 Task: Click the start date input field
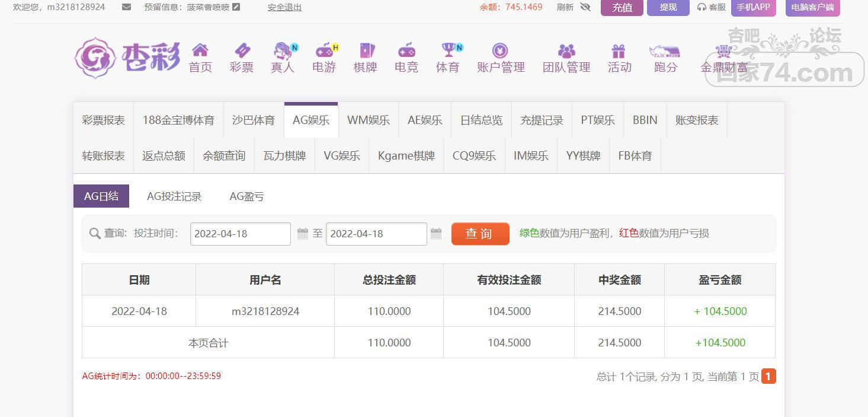(241, 234)
